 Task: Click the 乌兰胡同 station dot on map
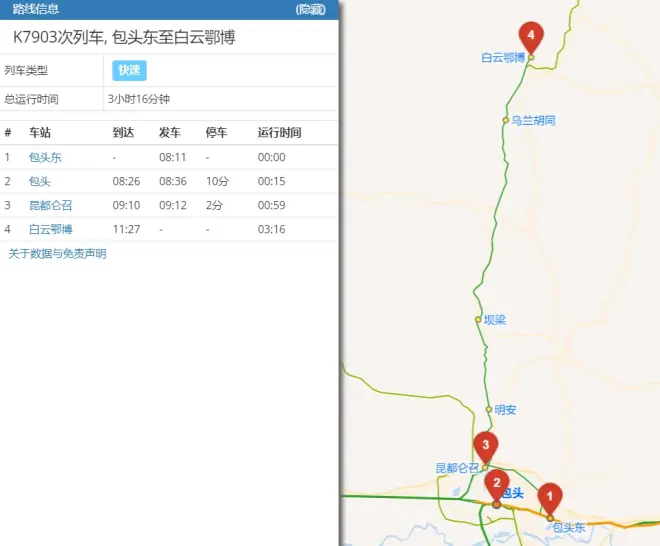(506, 120)
